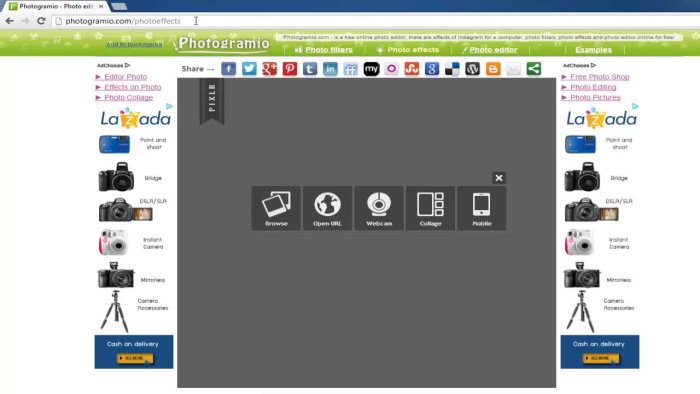Share to Pinterest icon
700x394 pixels.
290,69
